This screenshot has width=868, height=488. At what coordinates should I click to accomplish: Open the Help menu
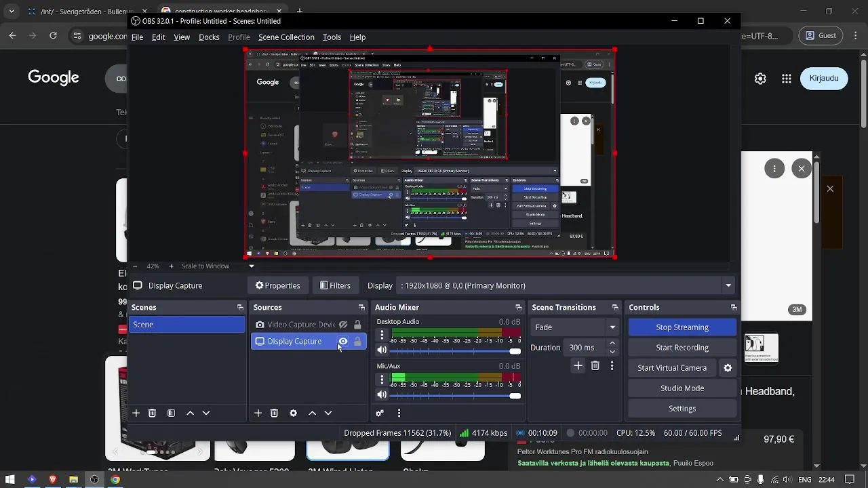357,37
